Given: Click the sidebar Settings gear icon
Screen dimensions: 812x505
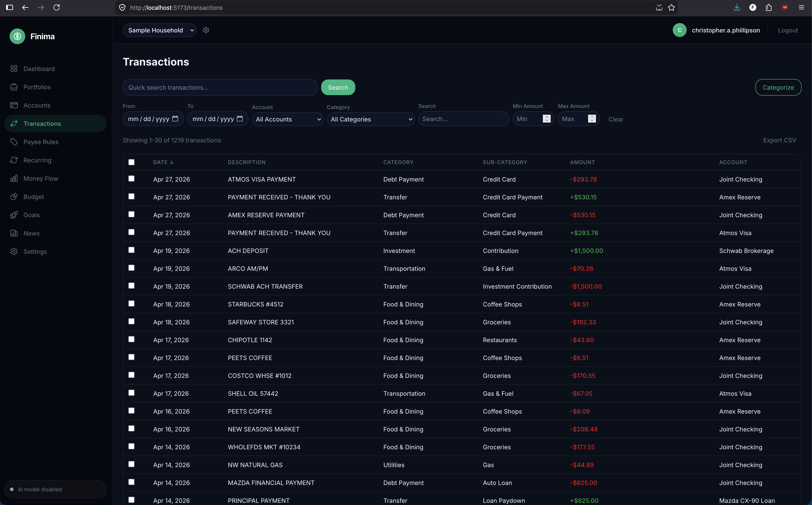Looking at the screenshot, I should [14, 251].
